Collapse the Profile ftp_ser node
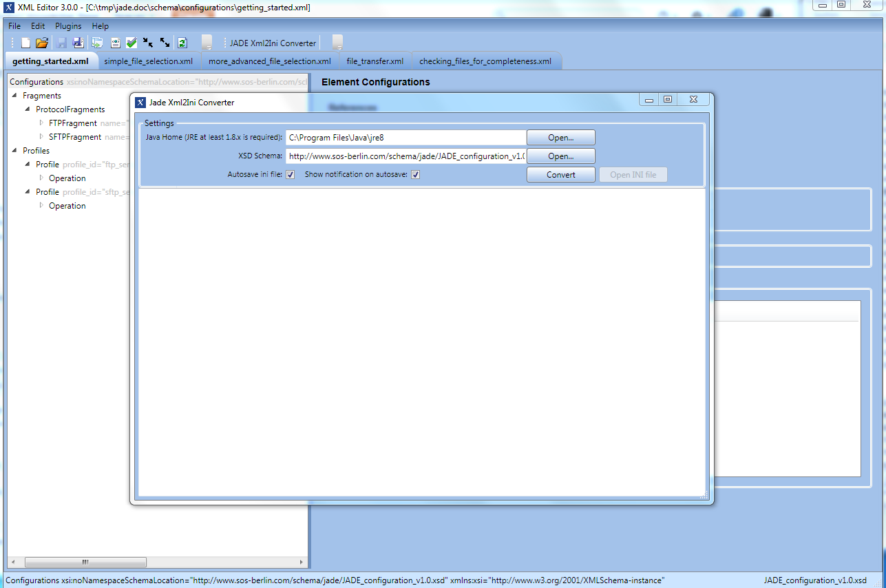This screenshot has width=886, height=588. coord(28,165)
